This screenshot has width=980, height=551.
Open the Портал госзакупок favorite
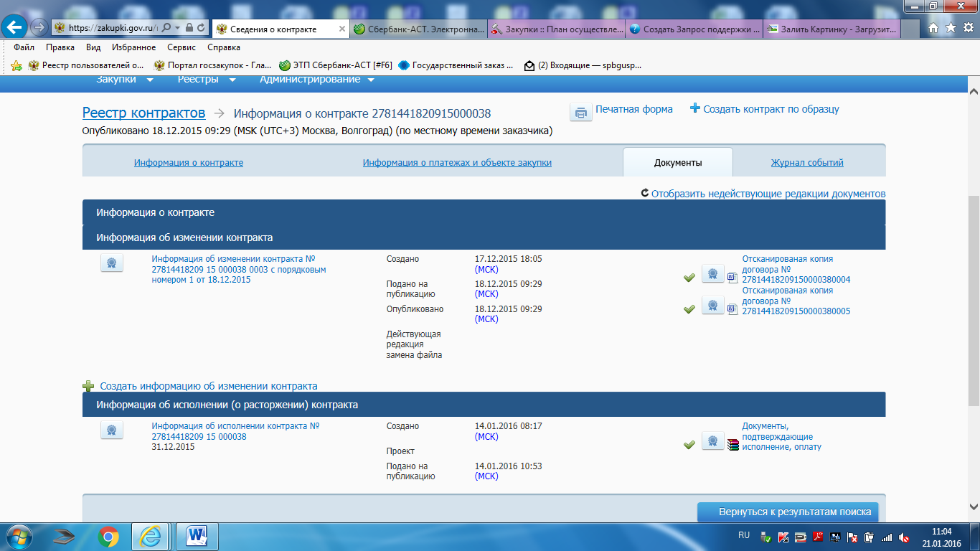[x=213, y=65]
